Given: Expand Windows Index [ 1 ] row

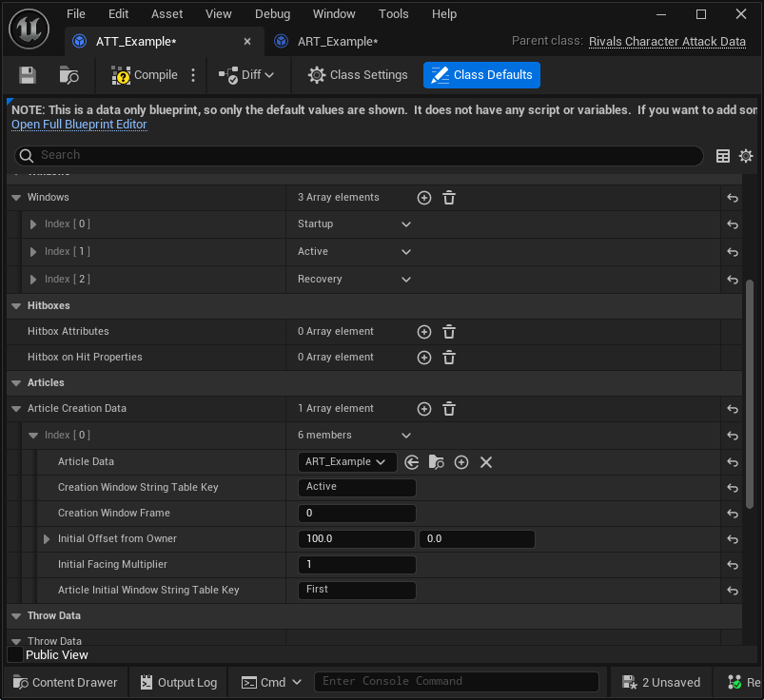Looking at the screenshot, I should (x=33, y=252).
